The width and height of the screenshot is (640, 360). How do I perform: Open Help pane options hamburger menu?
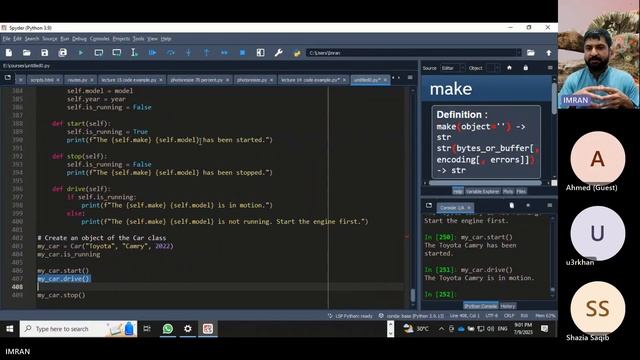550,68
